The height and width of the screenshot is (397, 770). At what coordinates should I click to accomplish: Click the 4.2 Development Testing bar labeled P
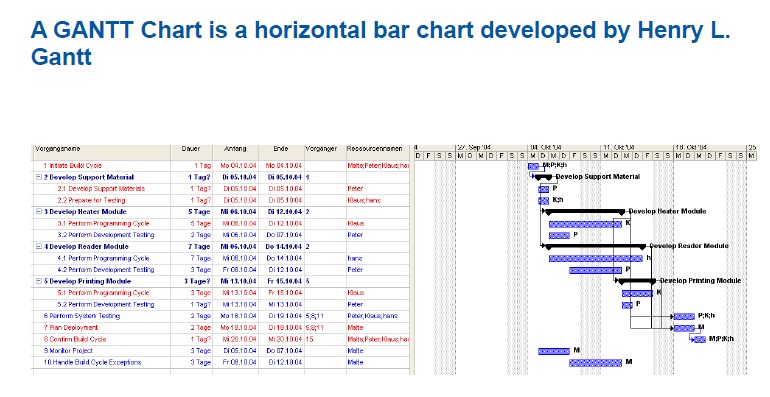tap(596, 270)
